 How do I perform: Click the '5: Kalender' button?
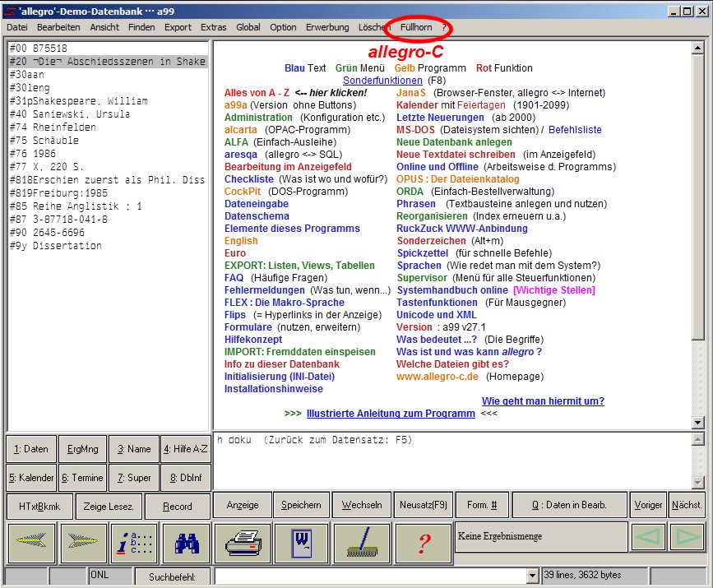(31, 478)
